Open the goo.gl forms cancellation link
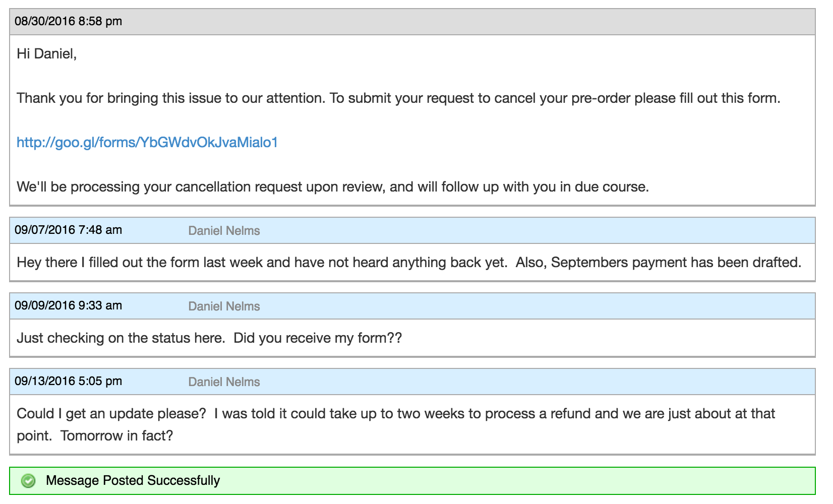The height and width of the screenshot is (504, 833). 147,143
